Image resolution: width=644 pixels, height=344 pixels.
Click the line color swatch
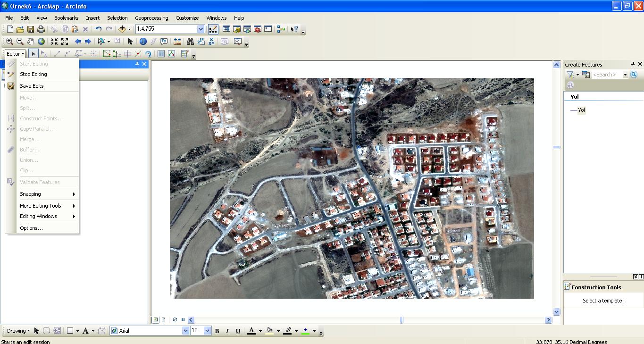287,331
